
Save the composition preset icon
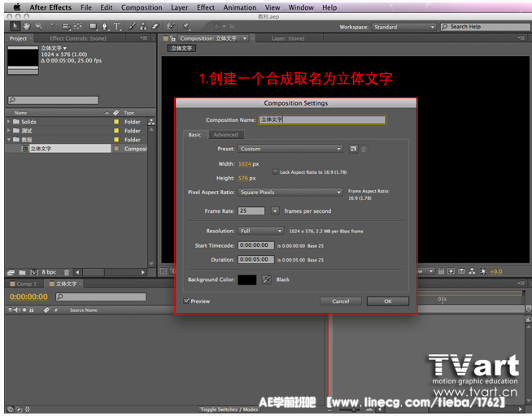click(353, 149)
